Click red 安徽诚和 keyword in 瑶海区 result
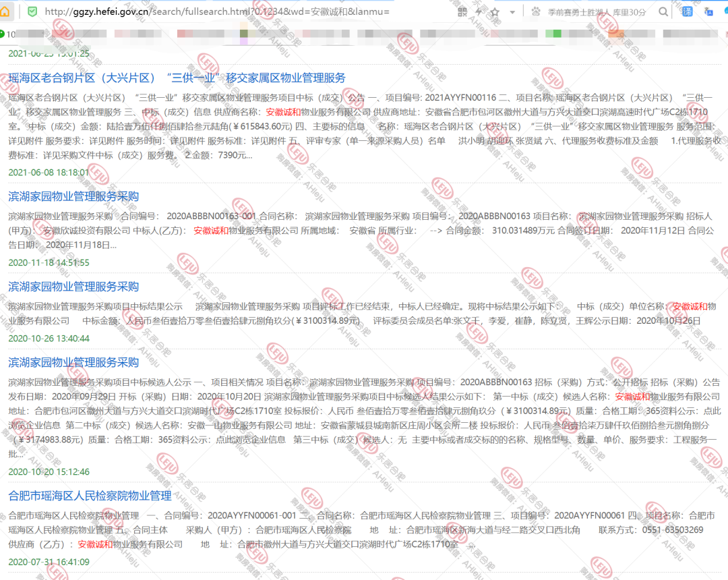 pos(283,112)
